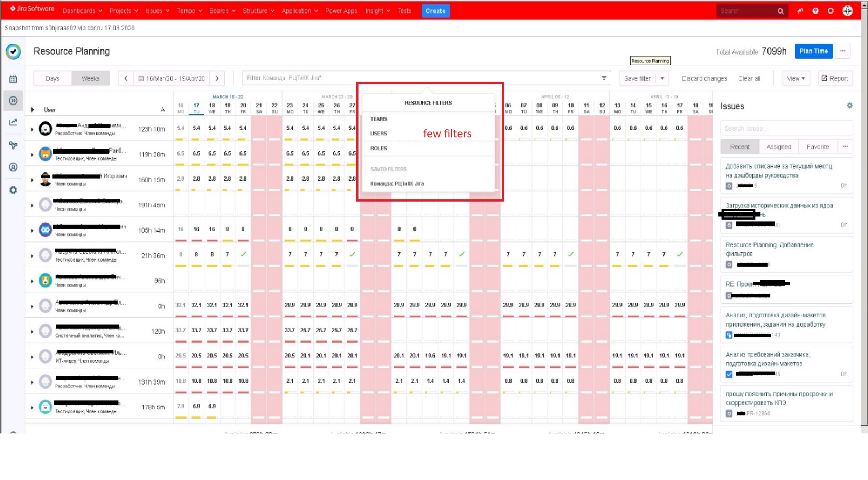
Task: Open the Save filter dropdown arrow
Action: [x=662, y=78]
